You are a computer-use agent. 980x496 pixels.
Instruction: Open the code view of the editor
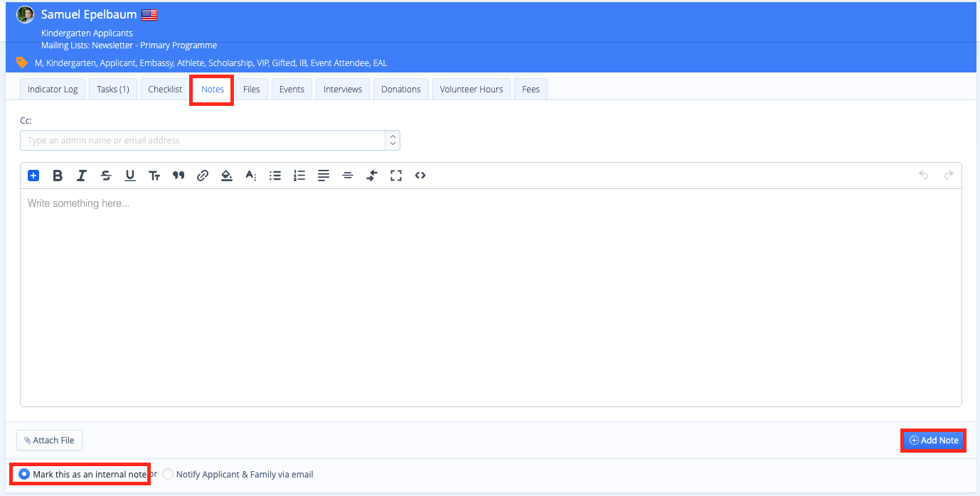tap(420, 176)
